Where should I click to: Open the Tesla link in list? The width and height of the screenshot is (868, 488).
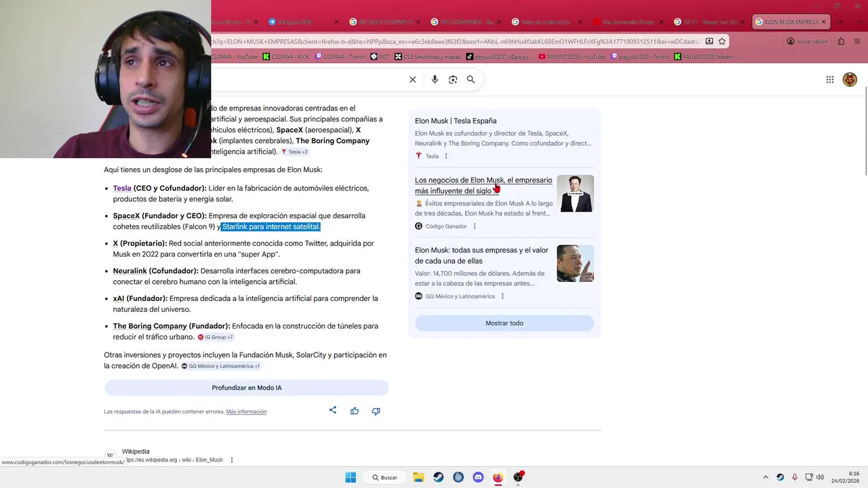[122, 188]
